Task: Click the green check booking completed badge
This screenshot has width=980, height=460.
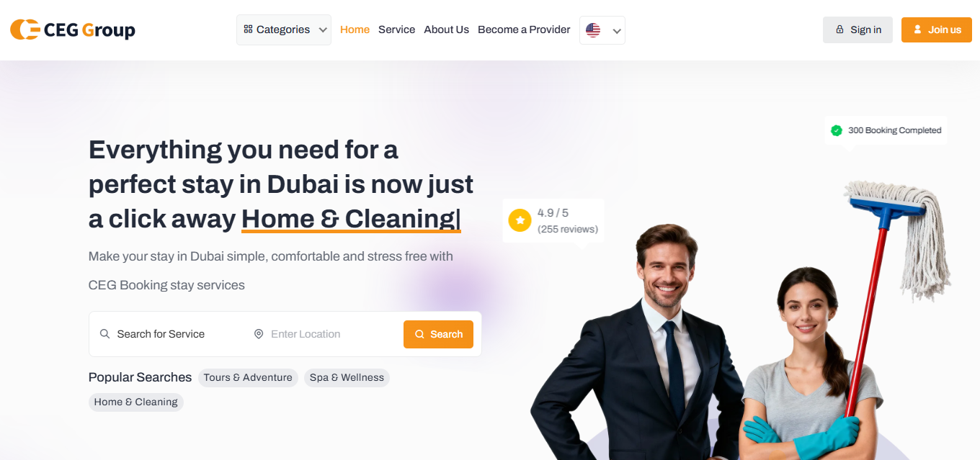Action: [837, 130]
